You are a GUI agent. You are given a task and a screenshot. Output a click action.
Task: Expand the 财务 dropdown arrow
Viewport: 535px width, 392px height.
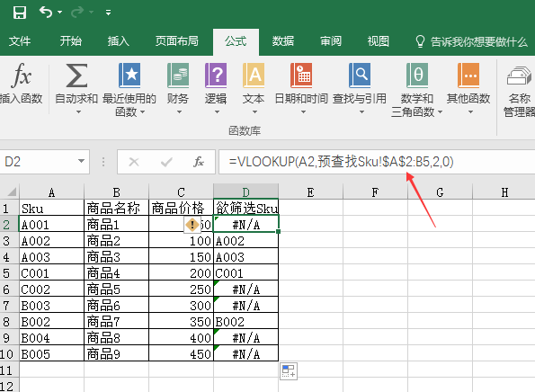point(179,111)
